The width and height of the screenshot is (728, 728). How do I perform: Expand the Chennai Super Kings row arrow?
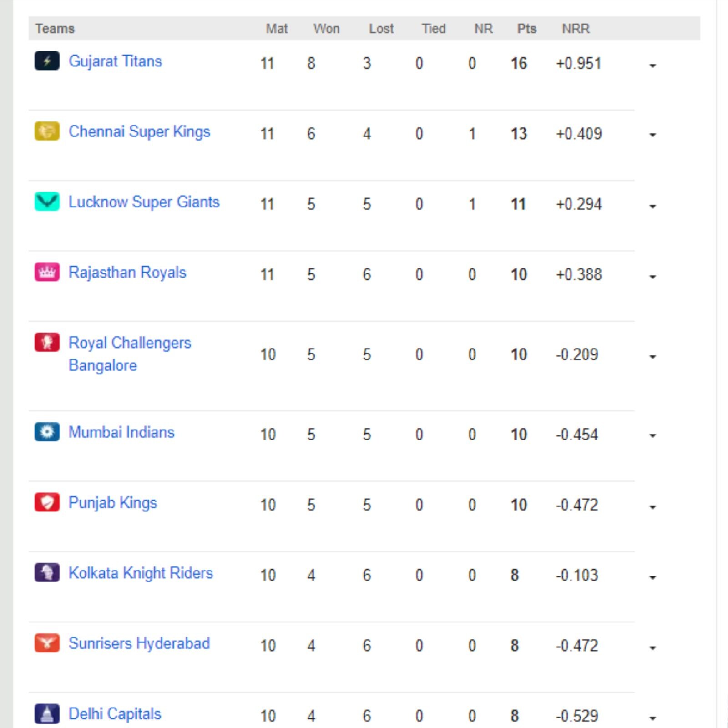coord(652,135)
